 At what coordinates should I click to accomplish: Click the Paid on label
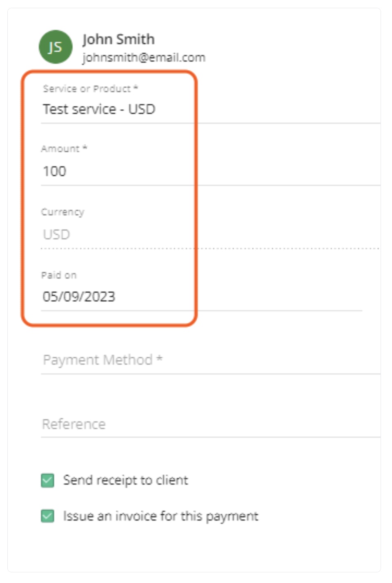point(59,275)
